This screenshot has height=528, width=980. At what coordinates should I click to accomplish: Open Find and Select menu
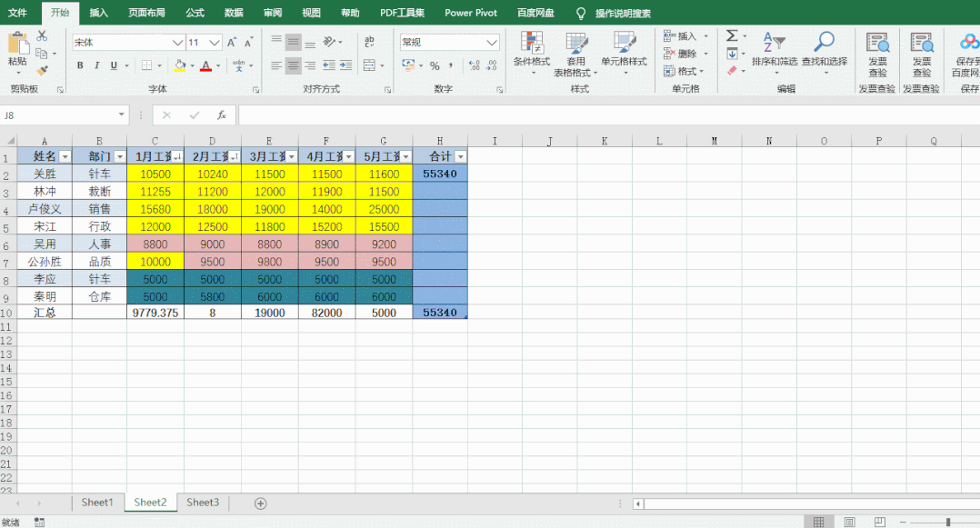825,53
